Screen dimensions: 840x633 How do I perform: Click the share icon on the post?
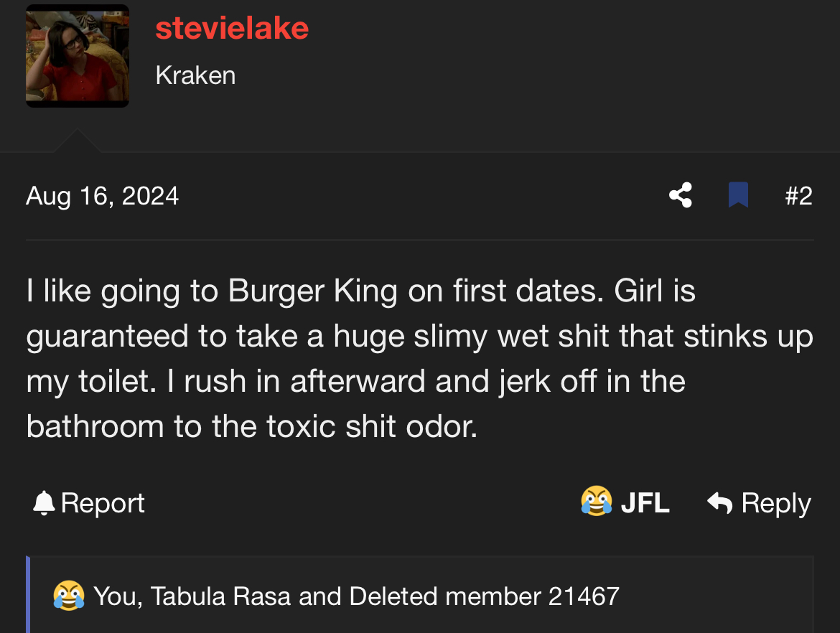click(x=680, y=195)
